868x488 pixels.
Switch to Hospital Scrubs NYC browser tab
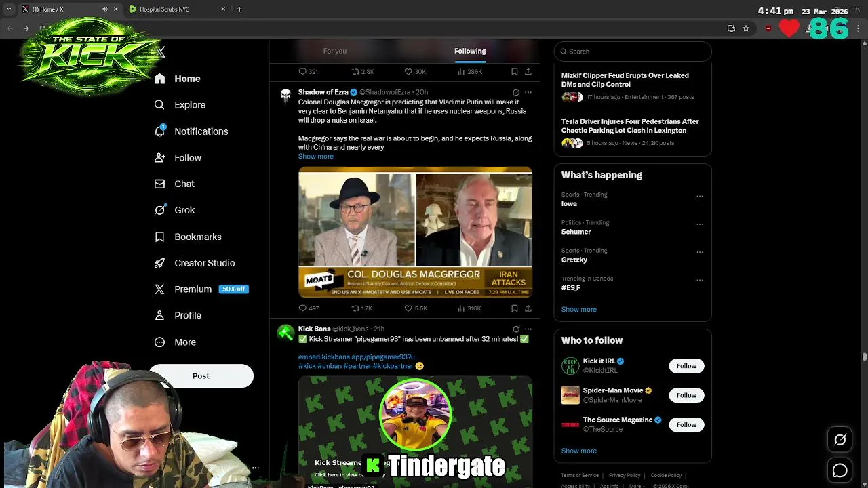(x=178, y=9)
